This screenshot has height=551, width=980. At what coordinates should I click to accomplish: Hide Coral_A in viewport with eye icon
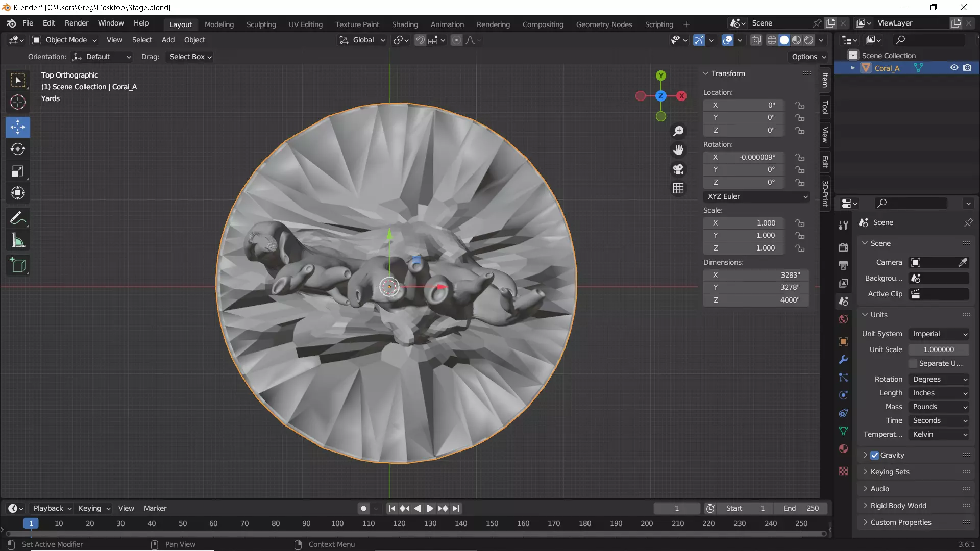pos(954,68)
